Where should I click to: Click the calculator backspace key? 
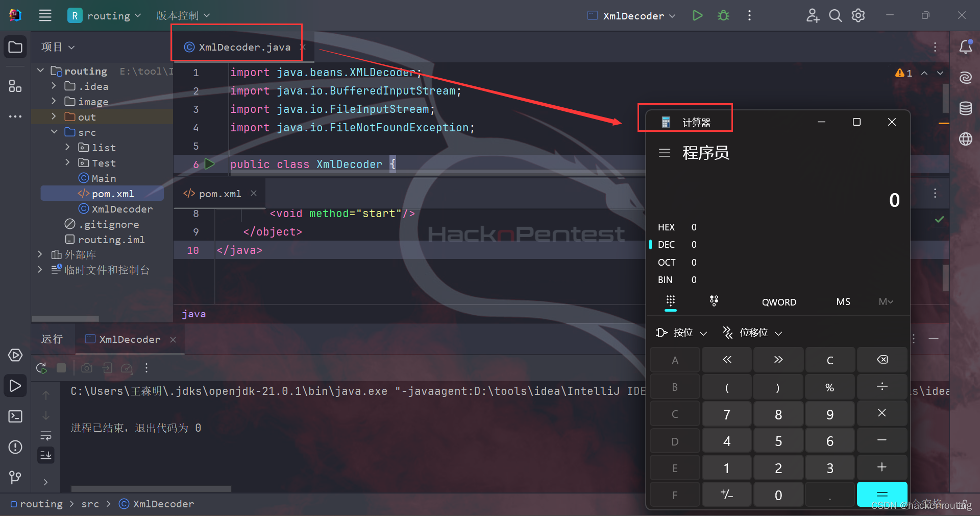(882, 360)
